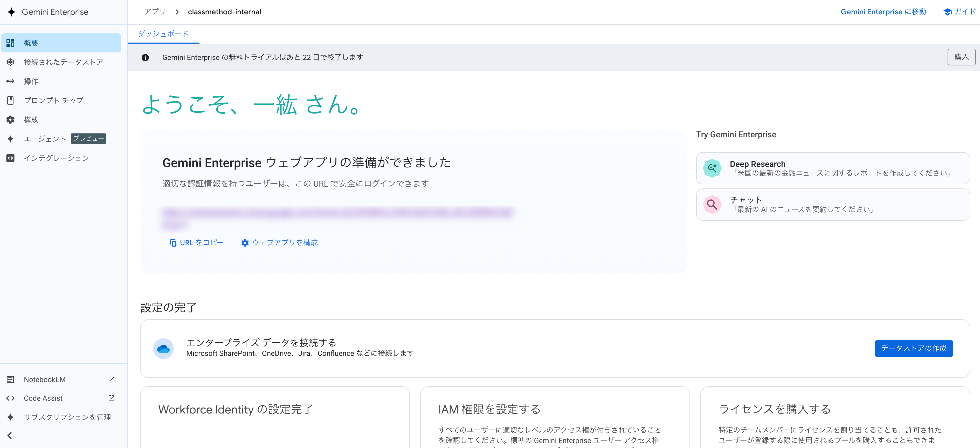
Task: Open 構成 gear icon in sidebar
Action: tap(11, 119)
